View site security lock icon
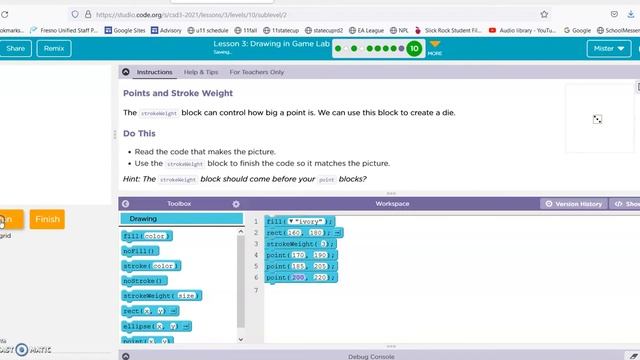This screenshot has width=640, height=360. coord(88,14)
